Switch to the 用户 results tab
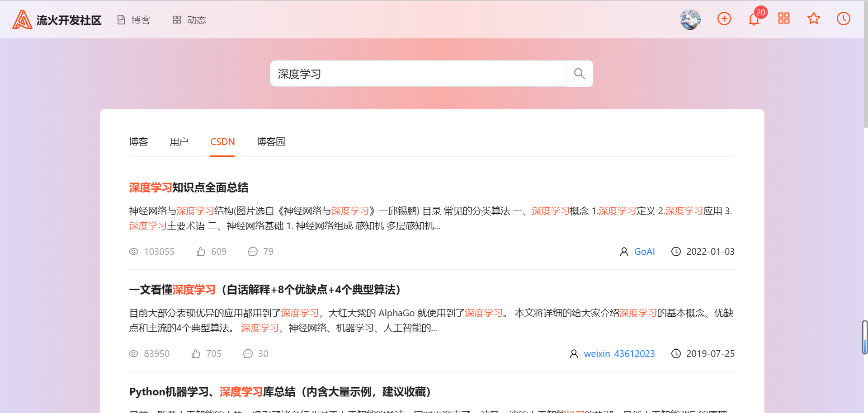The image size is (868, 413). pos(179,142)
